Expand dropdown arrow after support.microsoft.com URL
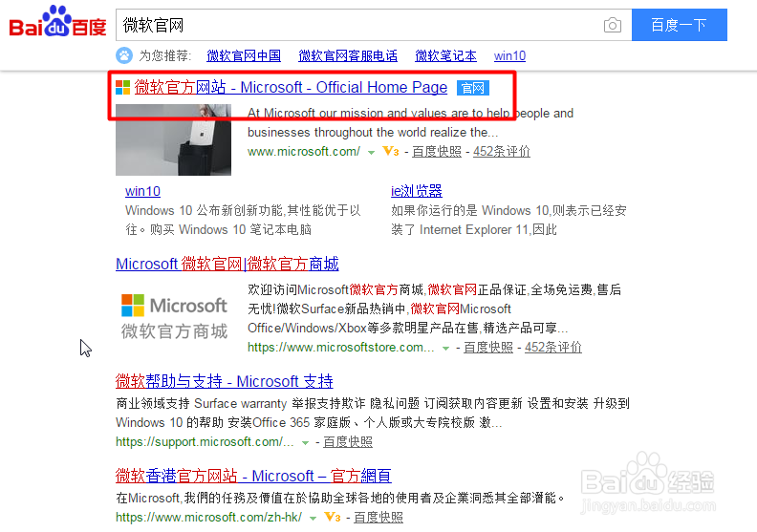The height and width of the screenshot is (532, 757). tap(305, 443)
